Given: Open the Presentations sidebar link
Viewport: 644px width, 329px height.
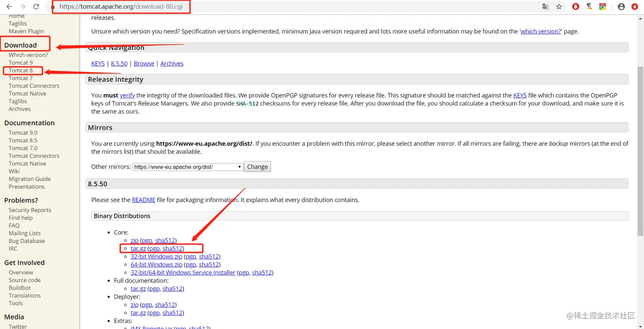Looking at the screenshot, I should tap(26, 186).
